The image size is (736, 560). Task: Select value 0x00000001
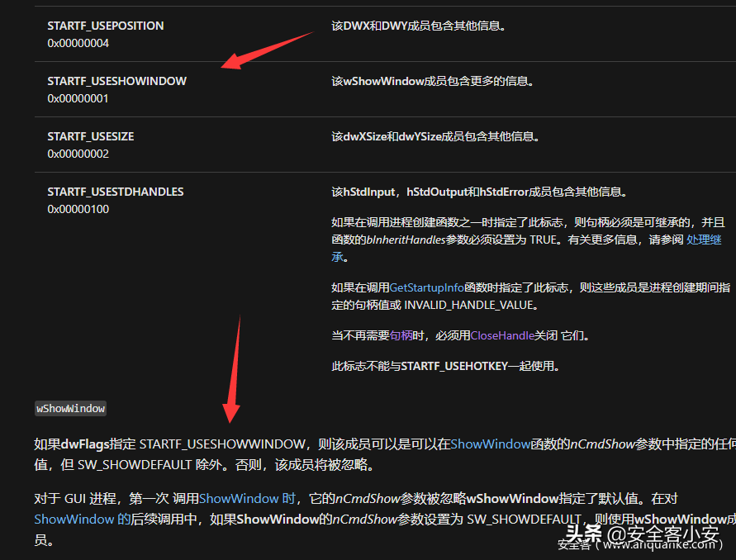click(x=78, y=98)
